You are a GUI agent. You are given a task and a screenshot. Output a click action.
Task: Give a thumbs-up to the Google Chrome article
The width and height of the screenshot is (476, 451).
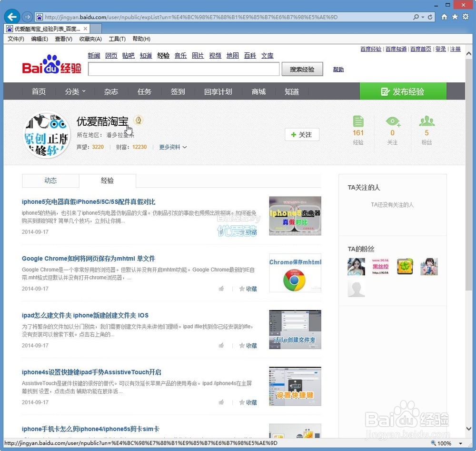221,288
